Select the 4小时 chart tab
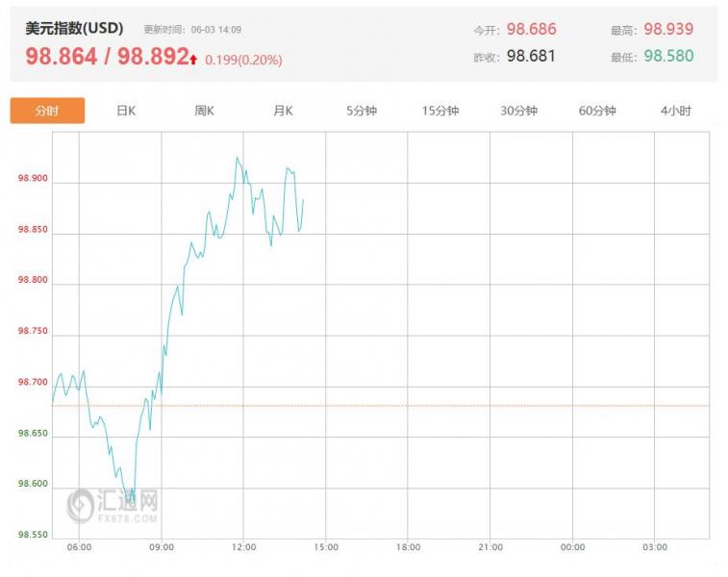 [x=676, y=111]
